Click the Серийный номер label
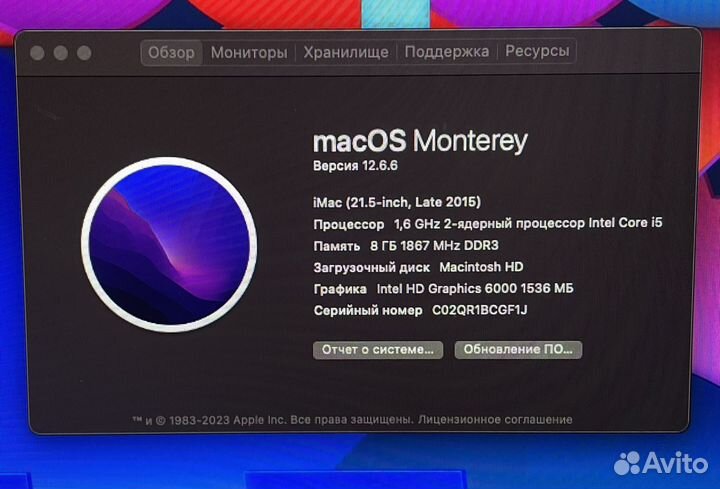This screenshot has width=720, height=489. point(368,310)
